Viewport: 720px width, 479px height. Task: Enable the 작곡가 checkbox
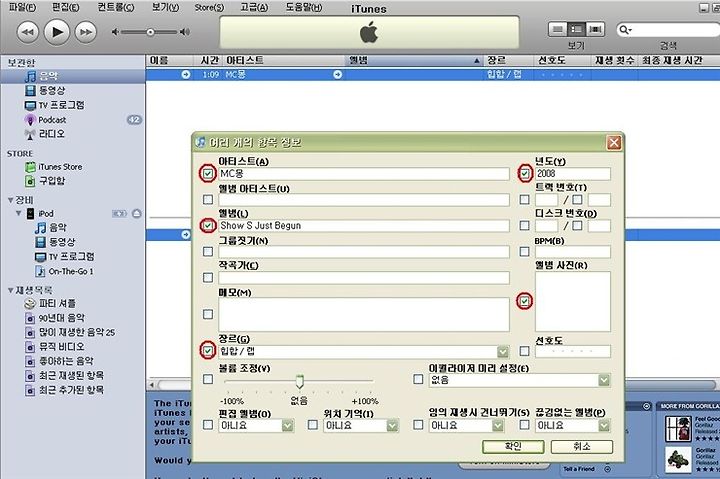coord(208,277)
